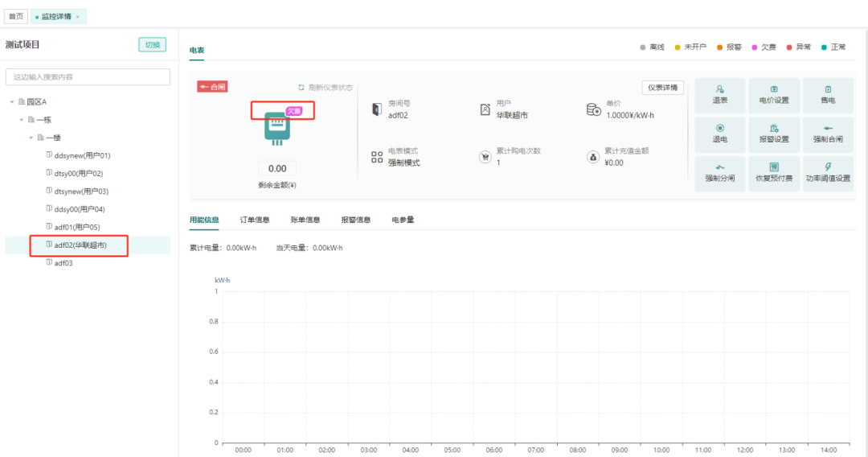
Task: Click the 单价 coins icon
Action: point(593,109)
